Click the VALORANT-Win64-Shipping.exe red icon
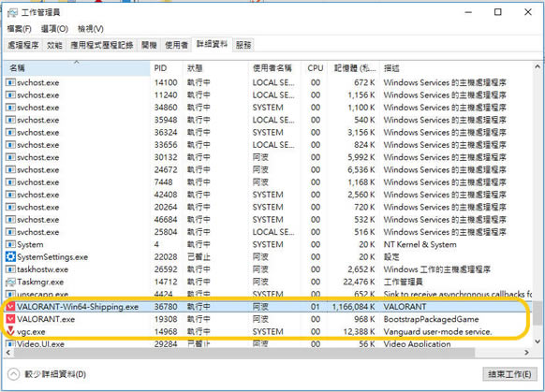545x392 pixels. [x=11, y=307]
